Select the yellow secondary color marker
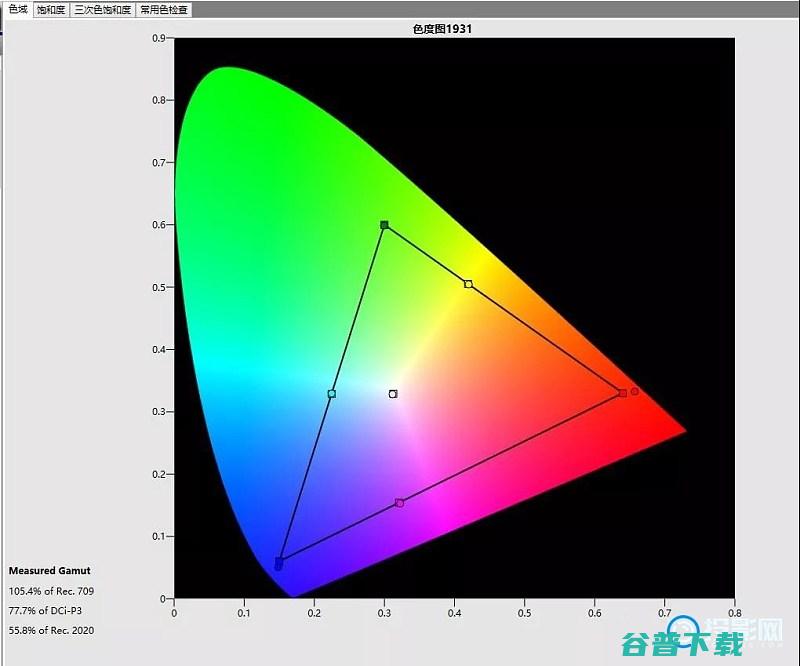 click(468, 284)
